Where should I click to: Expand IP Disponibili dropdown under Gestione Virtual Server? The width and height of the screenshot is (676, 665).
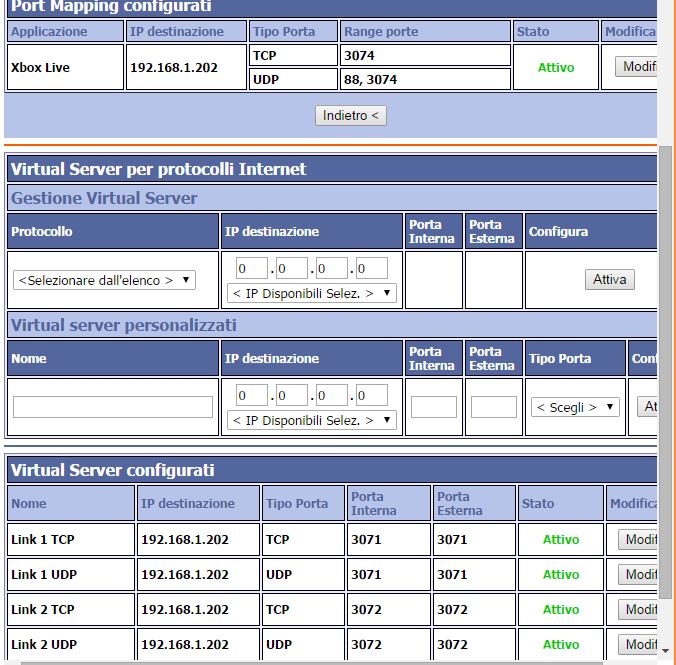click(312, 293)
